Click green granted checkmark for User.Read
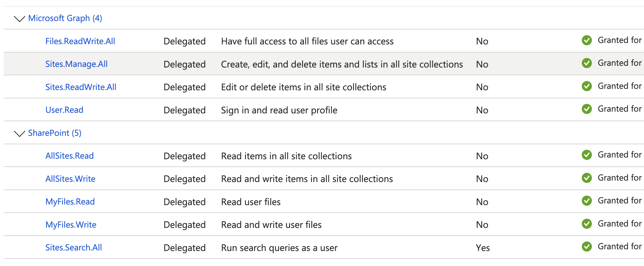644x266 pixels. point(587,109)
